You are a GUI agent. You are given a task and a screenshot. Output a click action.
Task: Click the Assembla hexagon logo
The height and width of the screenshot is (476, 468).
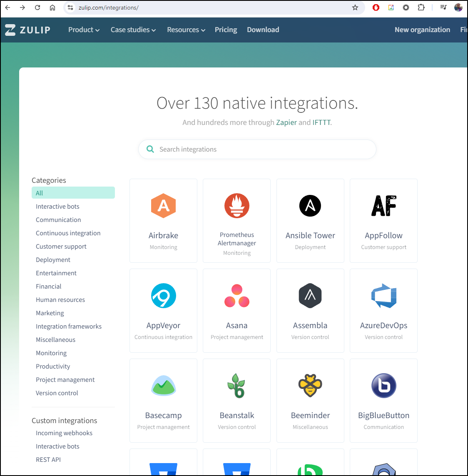coord(310,296)
